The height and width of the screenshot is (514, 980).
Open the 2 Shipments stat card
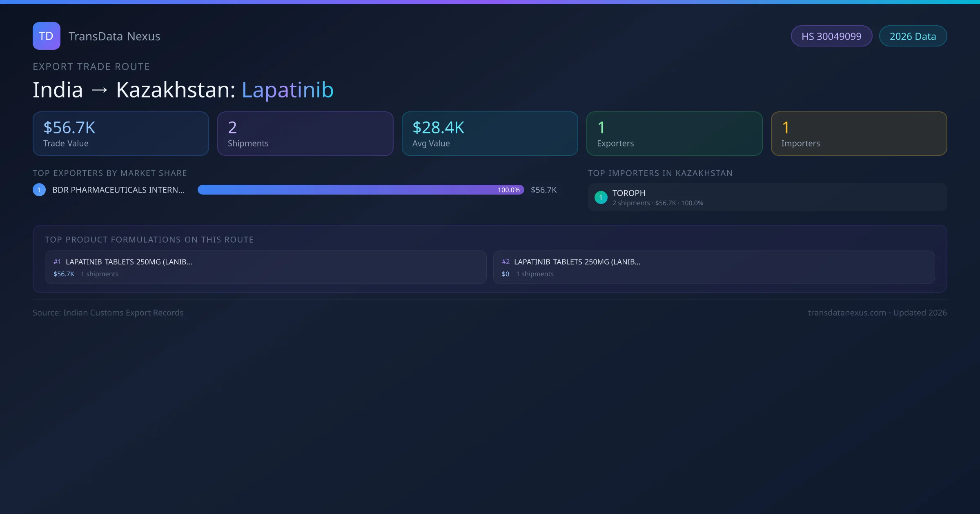tap(305, 134)
